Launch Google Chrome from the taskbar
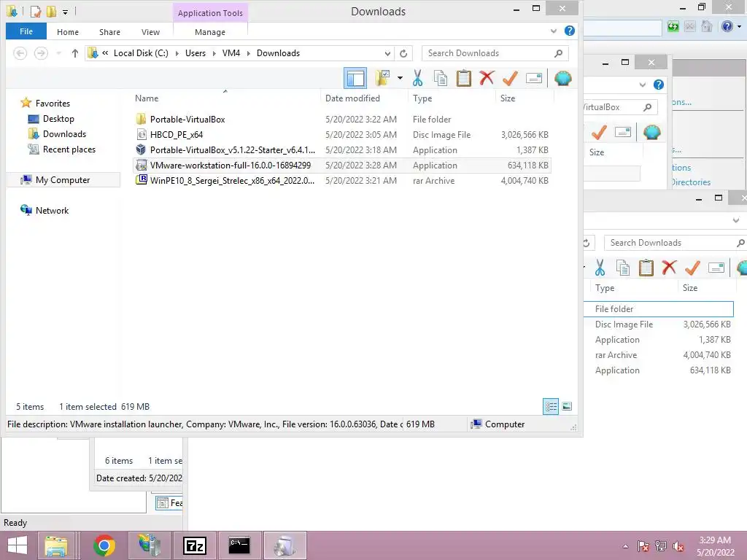Viewport: 747px width, 560px height. (104, 545)
